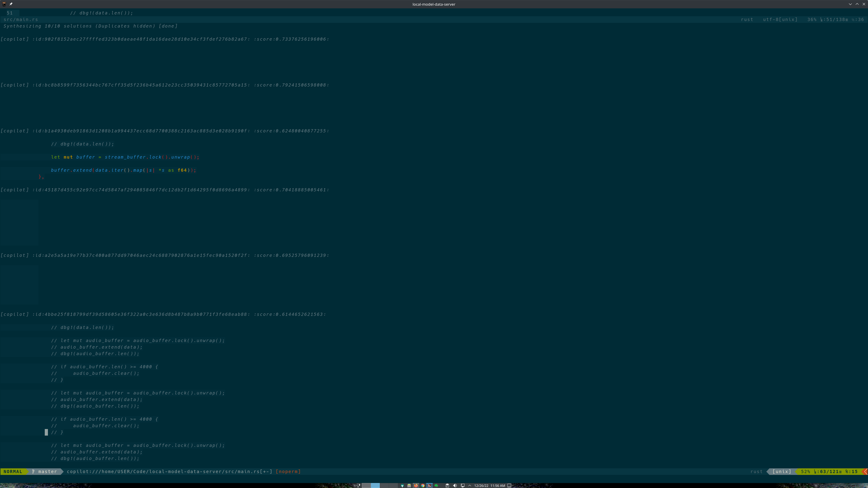Image resolution: width=868 pixels, height=488 pixels.
Task: Open the clipboard manager tray icon
Action: pos(447,485)
